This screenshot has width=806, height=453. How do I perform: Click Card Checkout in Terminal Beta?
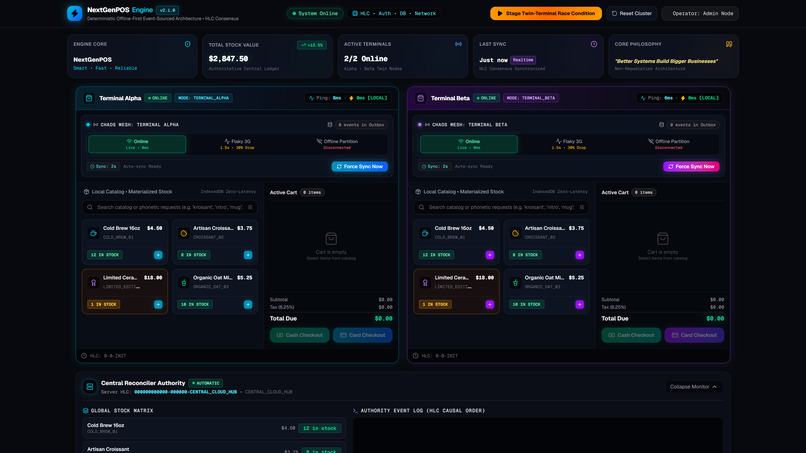pyautogui.click(x=694, y=335)
